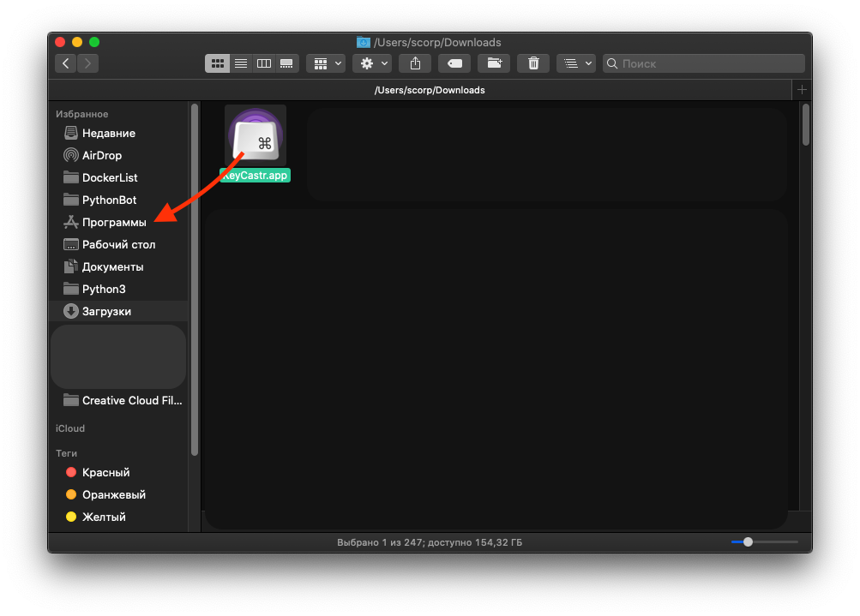Screen dimensions: 860x616
Task: Click the trash delete icon
Action: coord(533,63)
